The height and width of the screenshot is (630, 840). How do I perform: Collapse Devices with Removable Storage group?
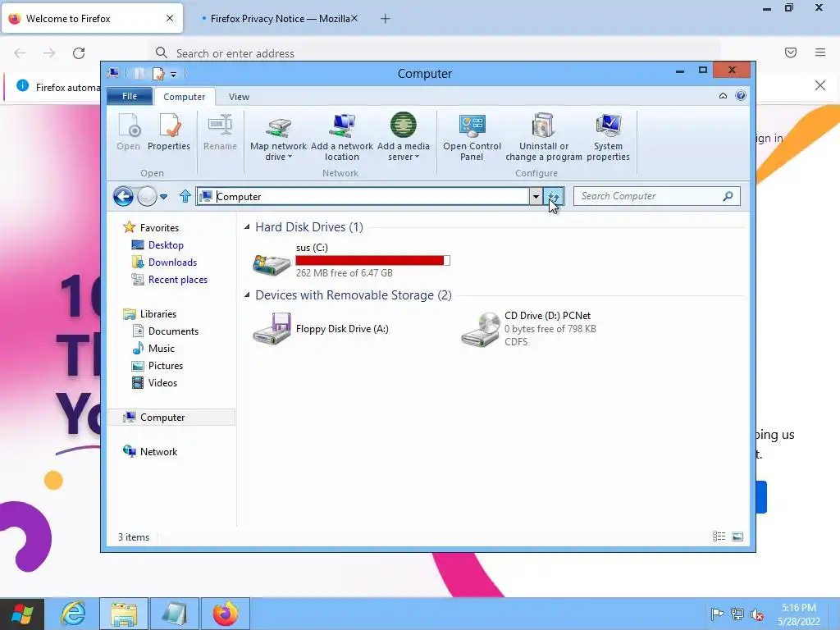247,295
